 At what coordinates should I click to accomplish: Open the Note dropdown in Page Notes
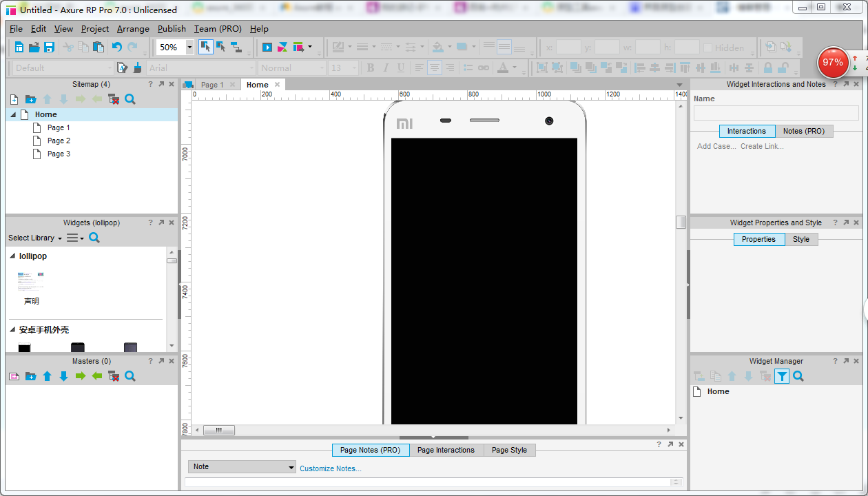pos(242,466)
